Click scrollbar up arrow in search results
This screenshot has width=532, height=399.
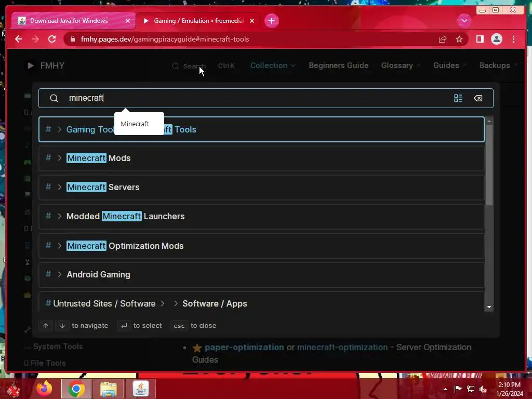coord(489,121)
